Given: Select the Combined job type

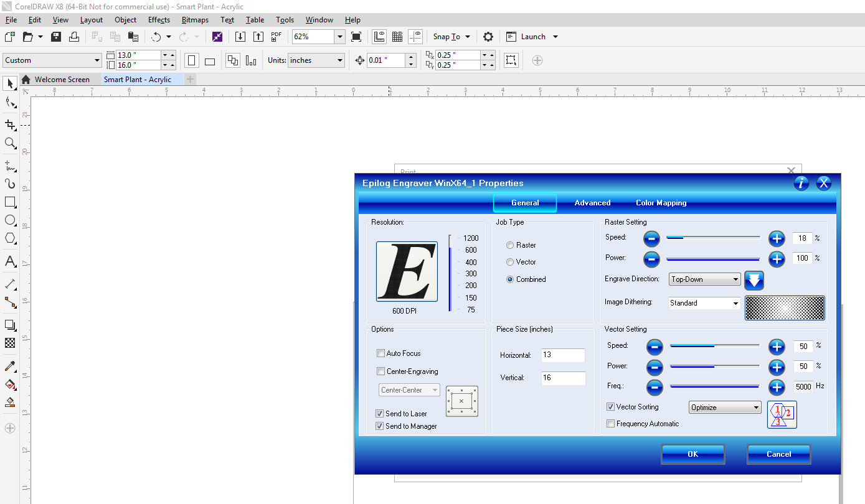Looking at the screenshot, I should [x=510, y=279].
